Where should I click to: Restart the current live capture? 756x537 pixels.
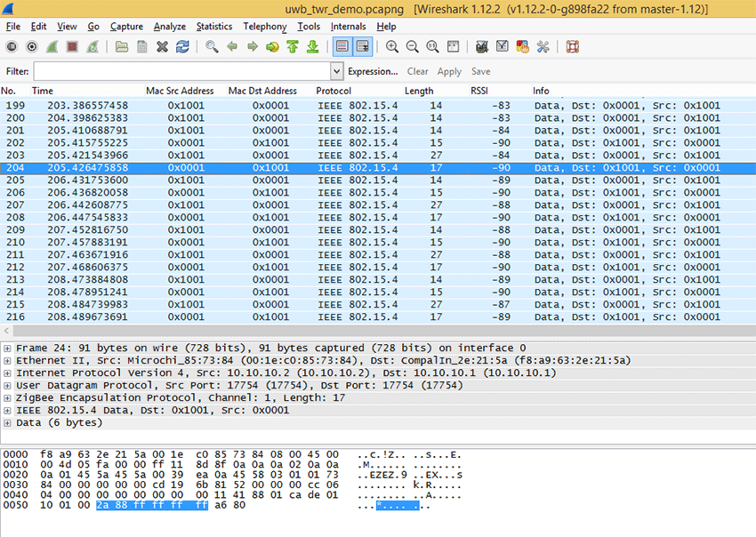92,47
